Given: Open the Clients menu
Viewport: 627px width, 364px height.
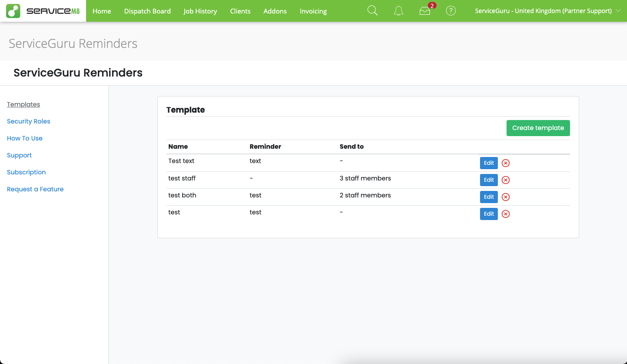Looking at the screenshot, I should point(240,11).
